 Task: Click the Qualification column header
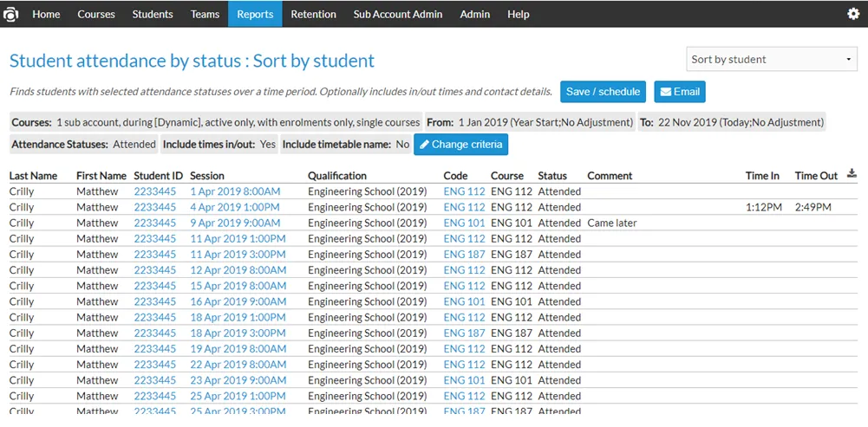click(x=337, y=176)
